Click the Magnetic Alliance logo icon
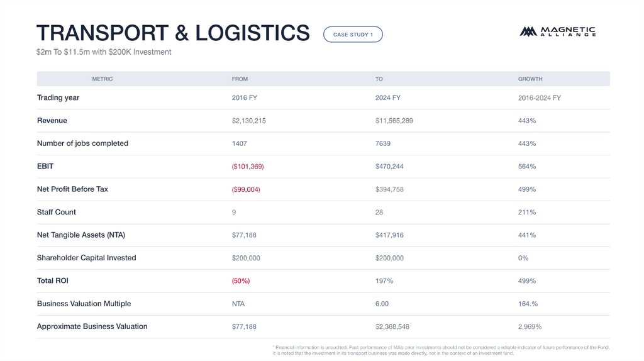 (x=528, y=31)
